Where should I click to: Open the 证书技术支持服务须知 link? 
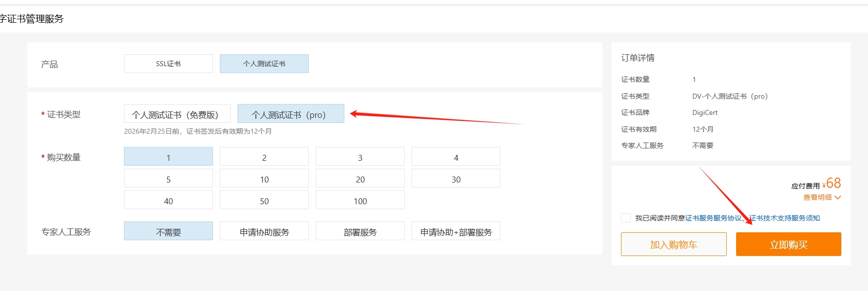(x=785, y=218)
